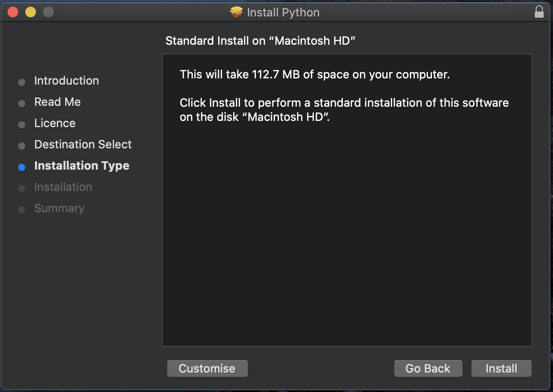Select the Read Me step
The height and width of the screenshot is (392, 553).
pos(57,102)
